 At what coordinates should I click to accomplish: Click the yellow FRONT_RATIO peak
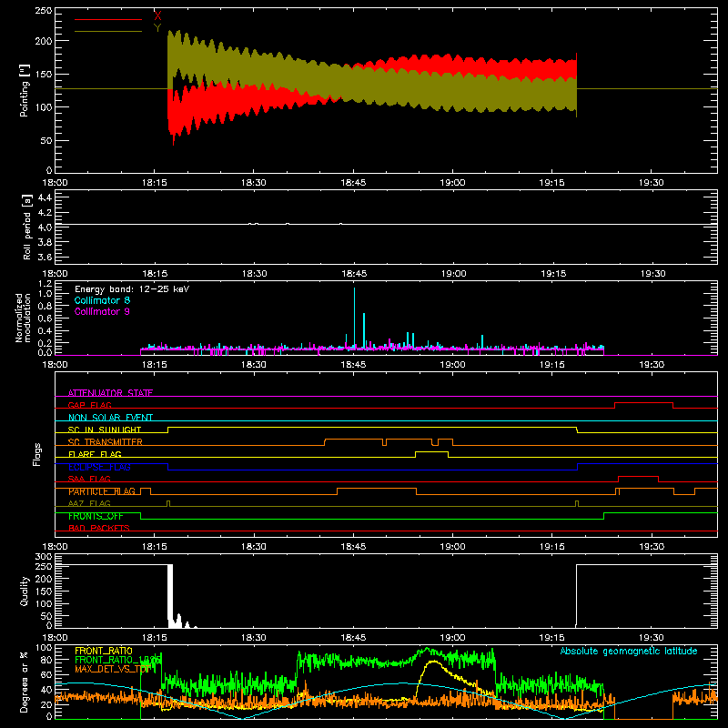[x=433, y=662]
